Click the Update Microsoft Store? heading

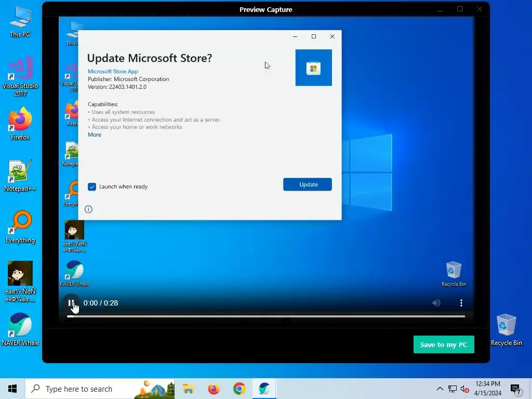point(150,58)
